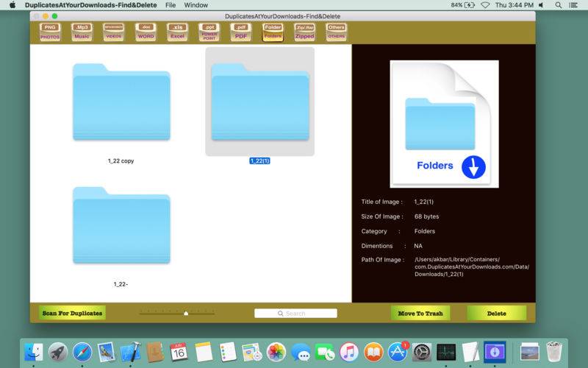
Task: Click the "1_22 copy" folder name label
Action: [x=121, y=160]
